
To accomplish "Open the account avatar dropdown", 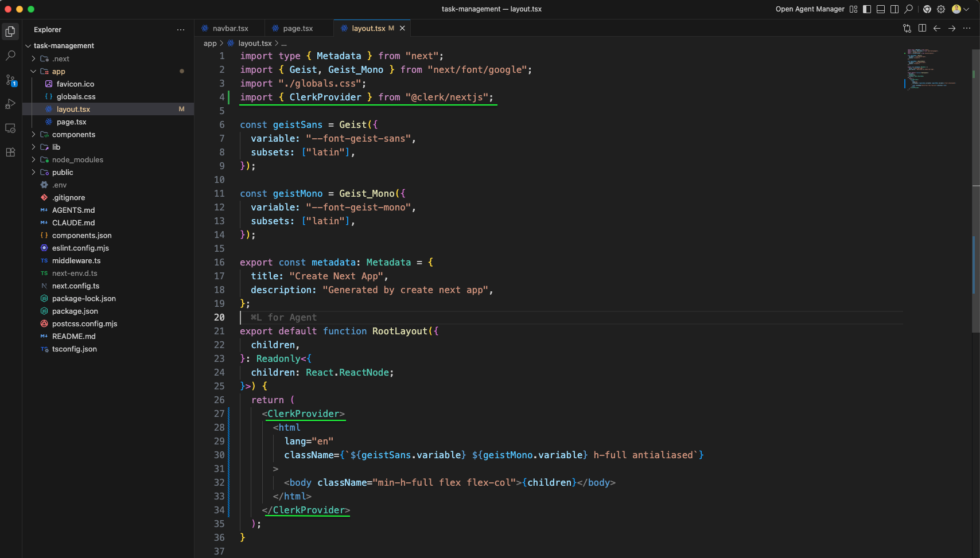I will pyautogui.click(x=960, y=9).
